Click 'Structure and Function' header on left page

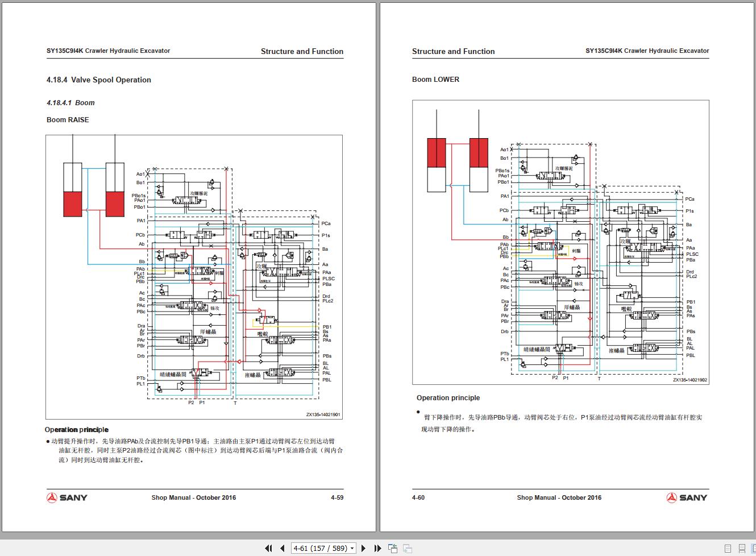pos(302,51)
